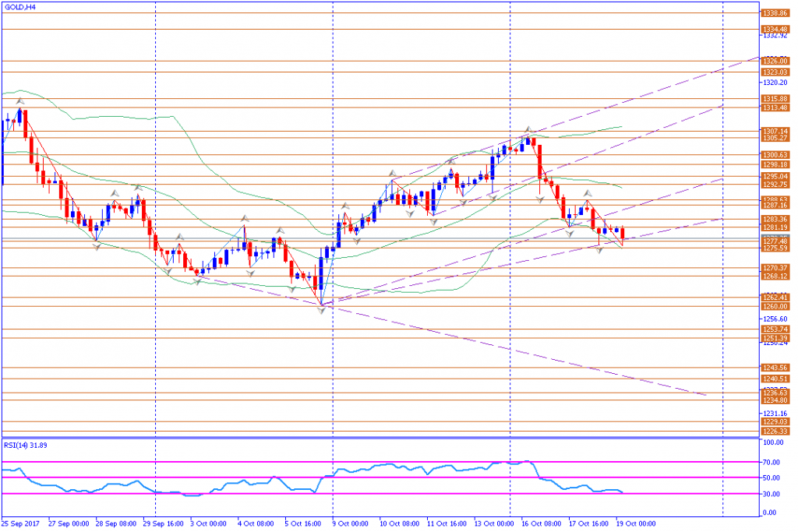Click the 1226.33 price level tag
This screenshot has height=532, width=798.
[775, 432]
